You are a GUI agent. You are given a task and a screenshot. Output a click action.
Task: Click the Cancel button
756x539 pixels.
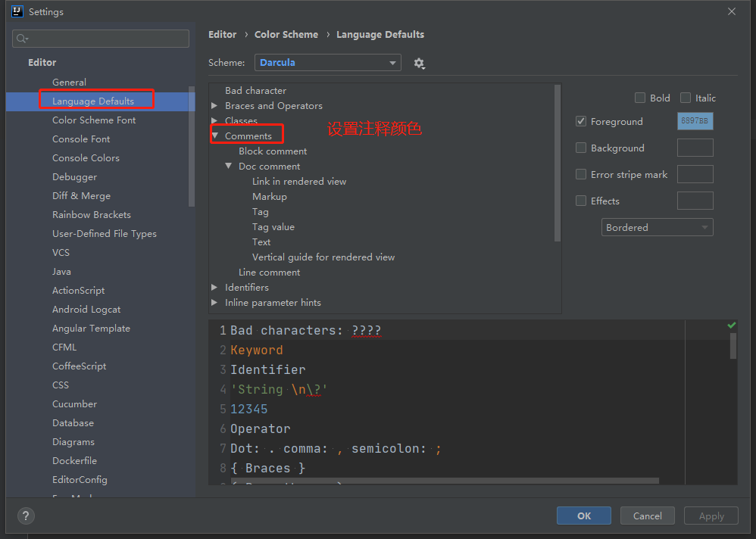click(x=648, y=516)
